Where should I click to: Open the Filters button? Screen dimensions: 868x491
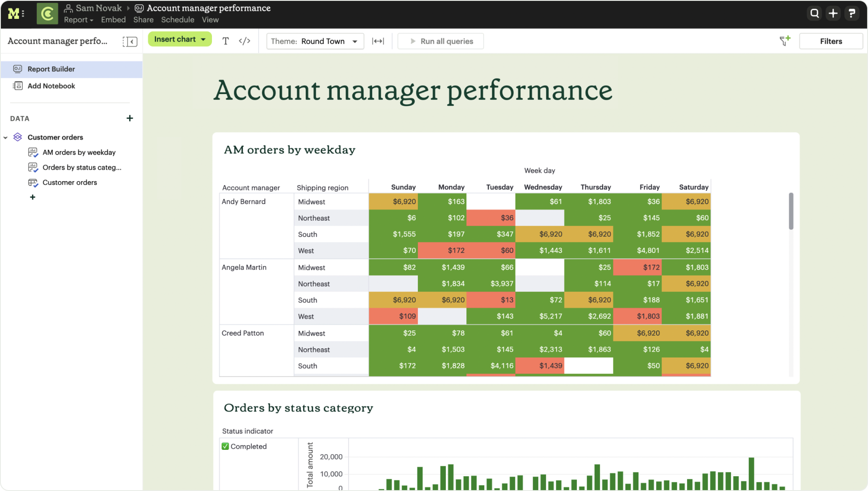(831, 41)
